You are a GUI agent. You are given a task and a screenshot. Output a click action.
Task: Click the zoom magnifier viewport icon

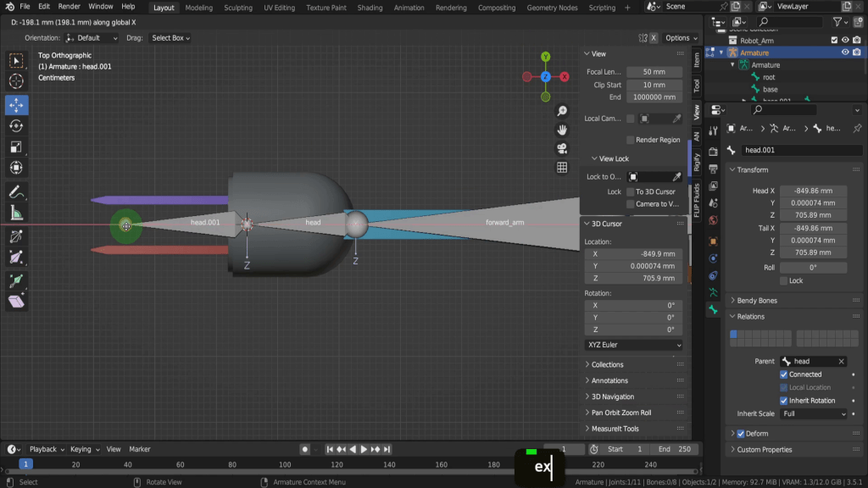click(562, 111)
